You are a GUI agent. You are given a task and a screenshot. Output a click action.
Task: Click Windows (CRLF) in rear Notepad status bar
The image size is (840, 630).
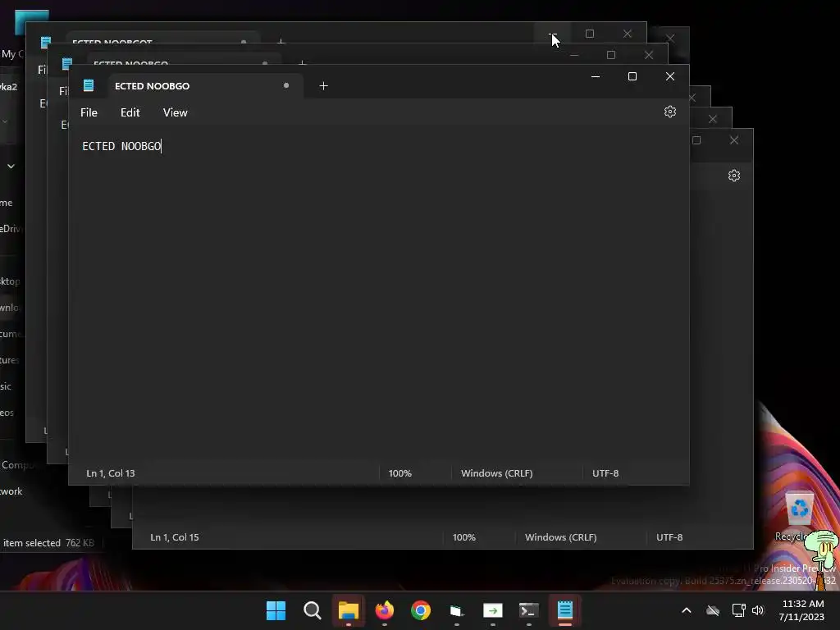coord(561,536)
